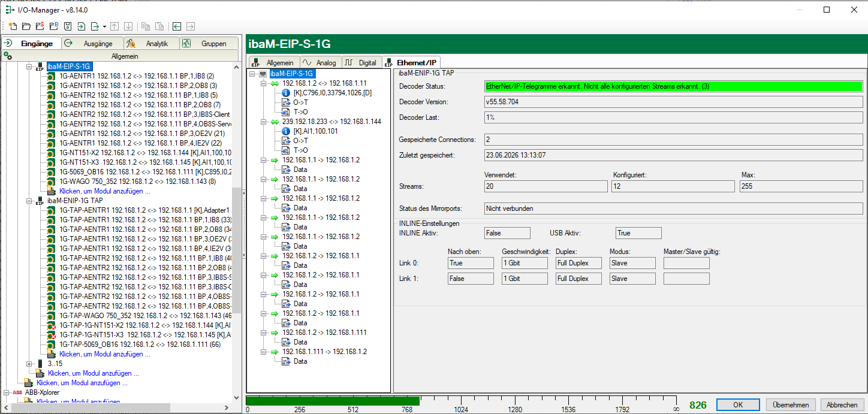Click the Abbrechen button

point(842,405)
